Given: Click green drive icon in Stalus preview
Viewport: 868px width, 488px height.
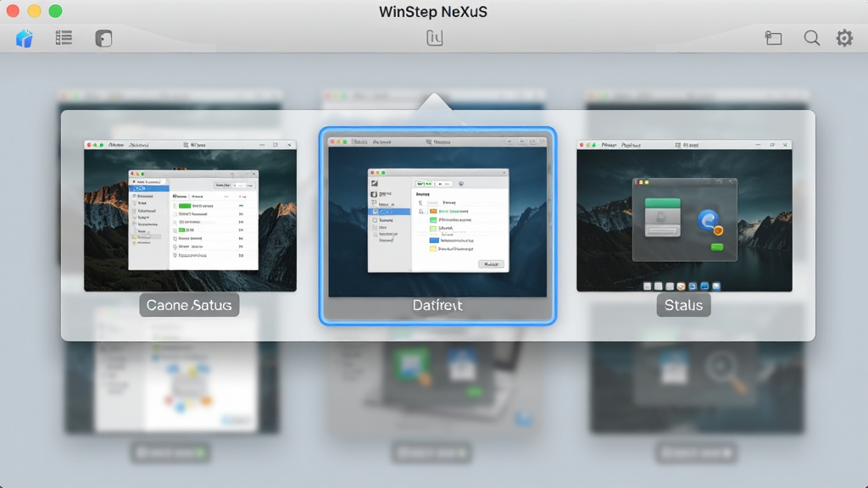Looking at the screenshot, I should 663,218.
